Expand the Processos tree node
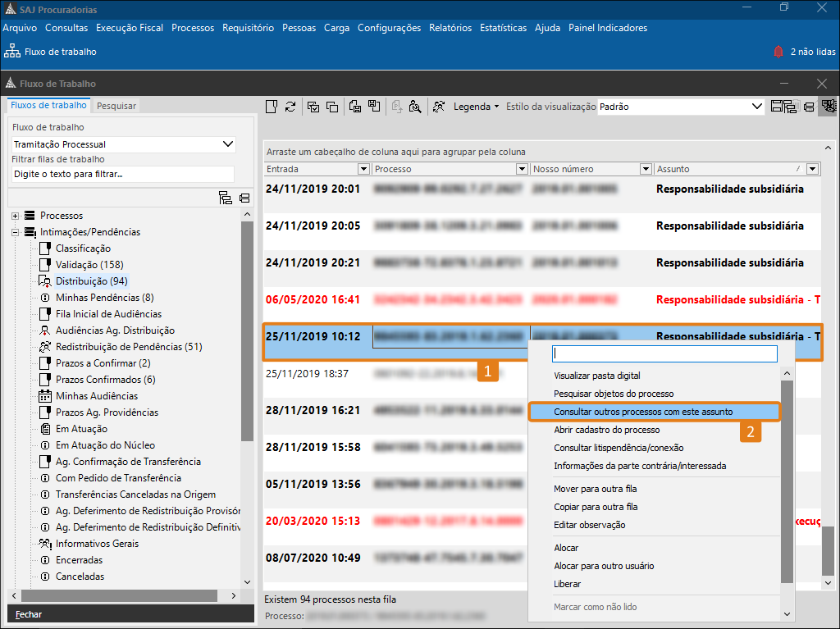840x629 pixels. (15, 216)
